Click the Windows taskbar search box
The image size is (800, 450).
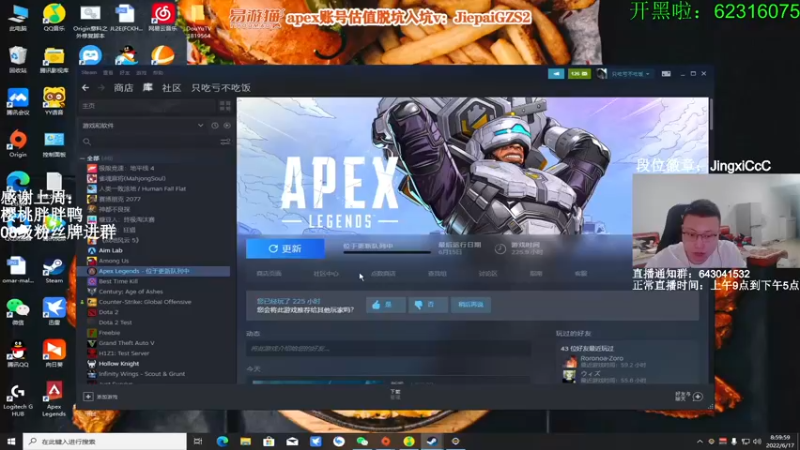[105, 441]
